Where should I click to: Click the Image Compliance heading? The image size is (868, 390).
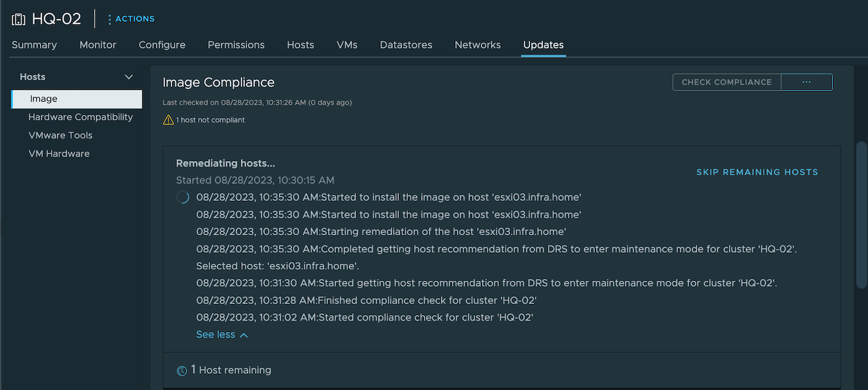coord(218,82)
